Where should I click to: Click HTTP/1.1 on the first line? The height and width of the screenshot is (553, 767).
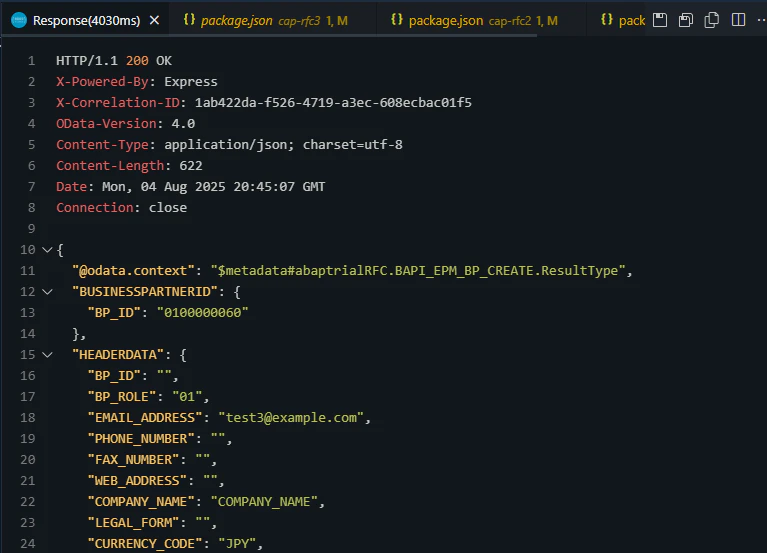coord(87,61)
